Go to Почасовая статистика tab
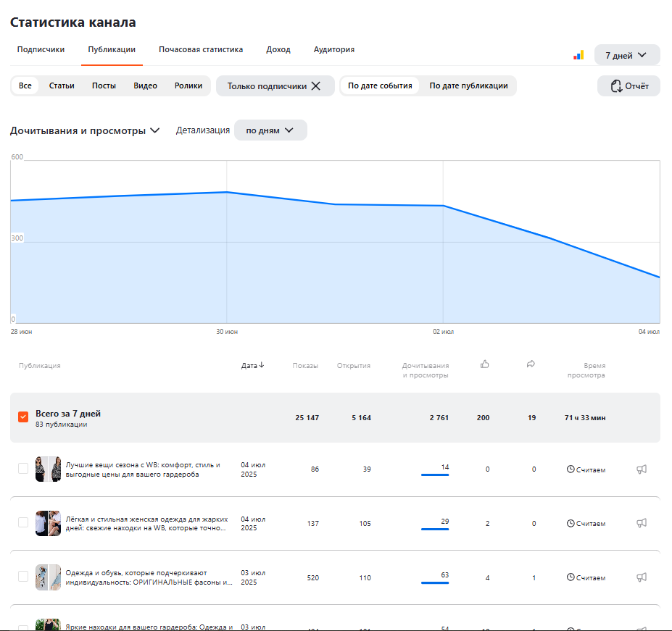The height and width of the screenshot is (631, 672). pos(201,50)
